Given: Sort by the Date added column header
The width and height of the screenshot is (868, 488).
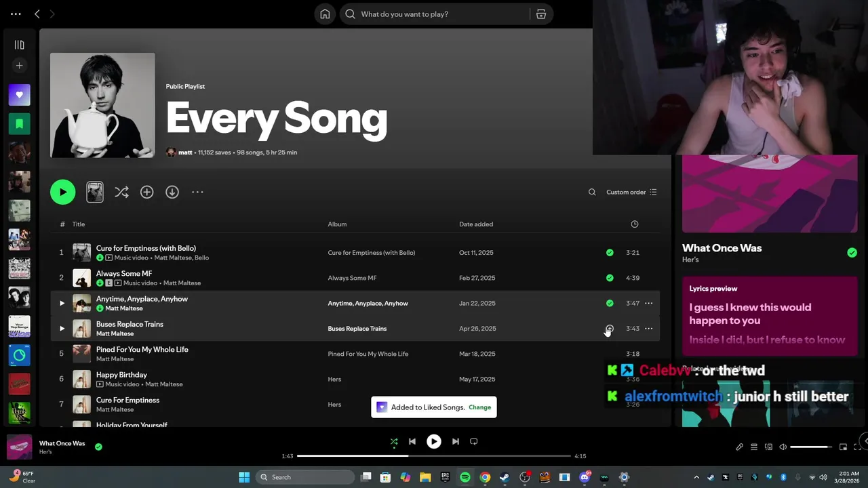Looking at the screenshot, I should point(476,224).
